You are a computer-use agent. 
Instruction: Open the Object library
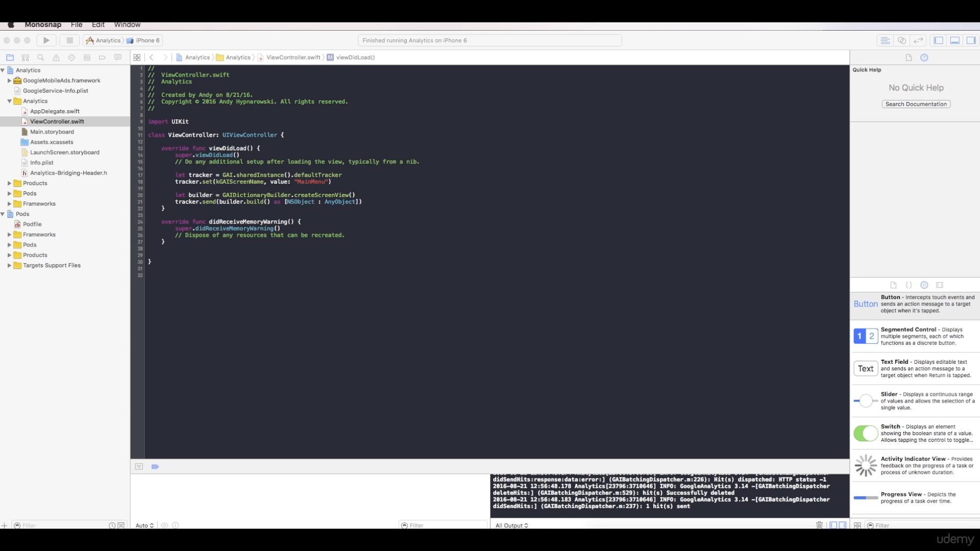[924, 285]
